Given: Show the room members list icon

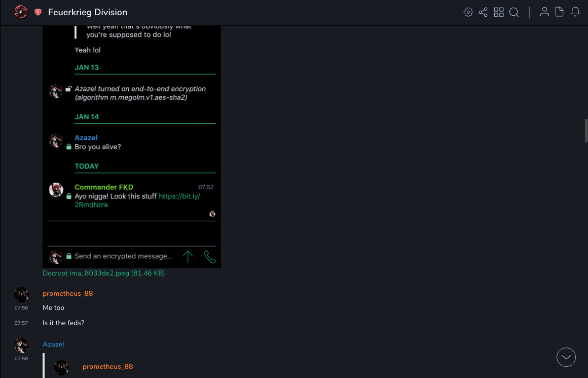Looking at the screenshot, I should pyautogui.click(x=544, y=12).
